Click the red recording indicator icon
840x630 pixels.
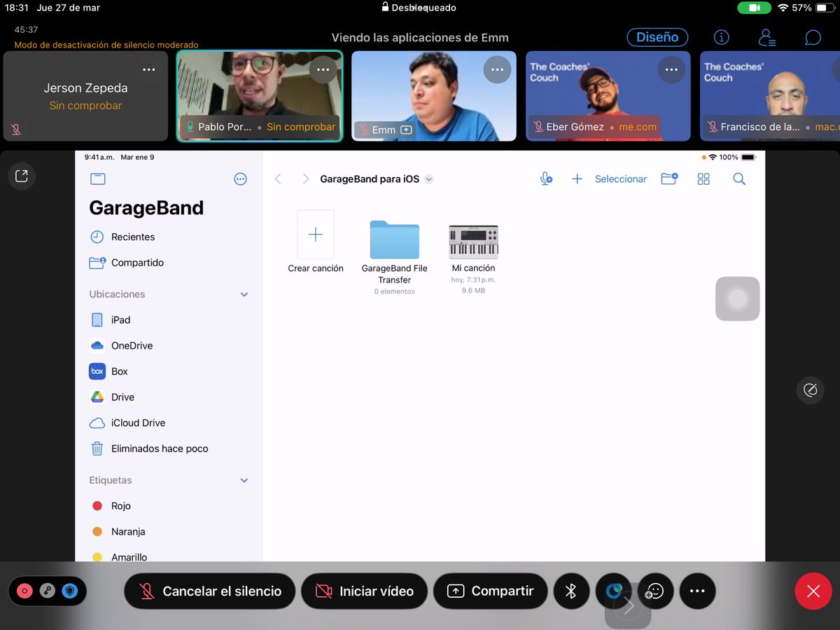click(x=25, y=591)
